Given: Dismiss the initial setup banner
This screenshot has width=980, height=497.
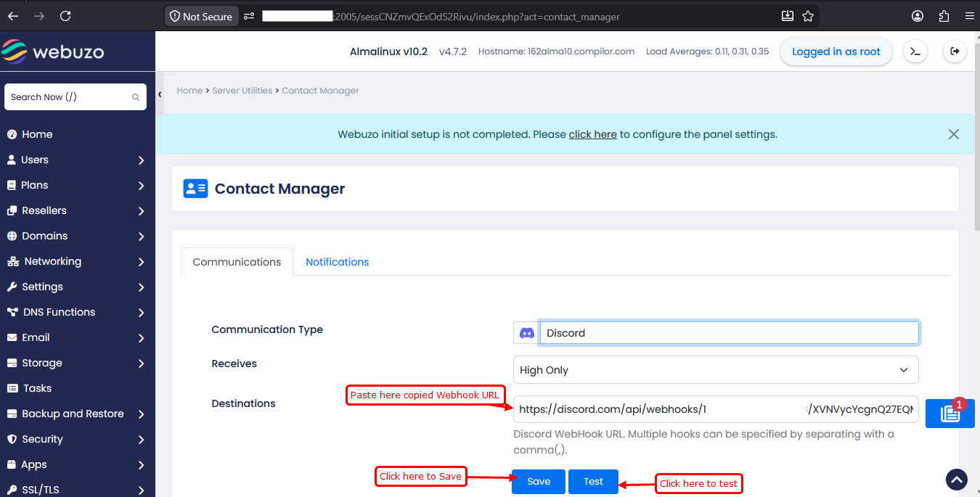Looking at the screenshot, I should click(953, 134).
